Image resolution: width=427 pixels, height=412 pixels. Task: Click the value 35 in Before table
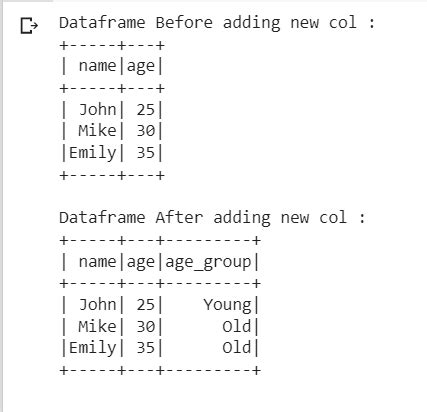pos(146,153)
